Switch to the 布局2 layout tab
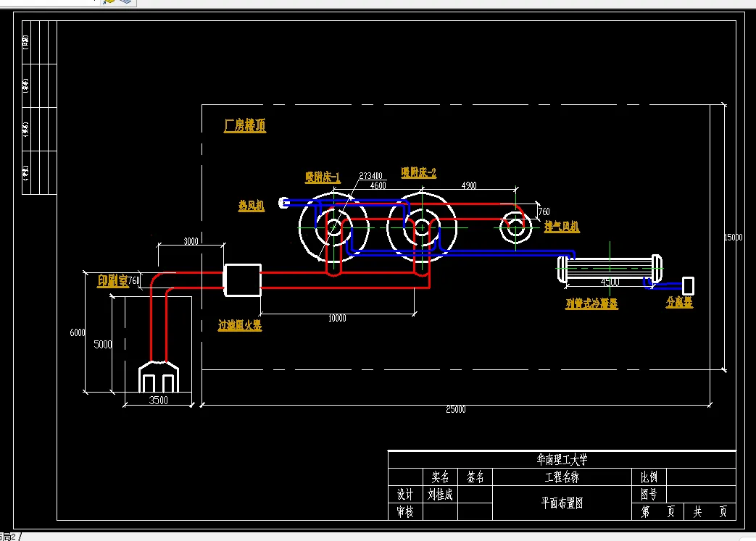Viewport: 756px width, 541px height. click(x=8, y=537)
